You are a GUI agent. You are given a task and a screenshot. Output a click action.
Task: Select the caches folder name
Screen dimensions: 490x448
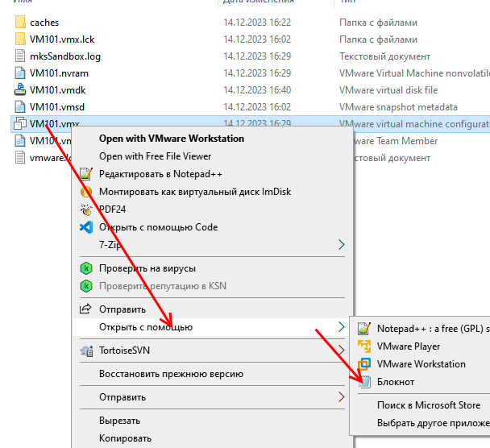pyautogui.click(x=44, y=23)
